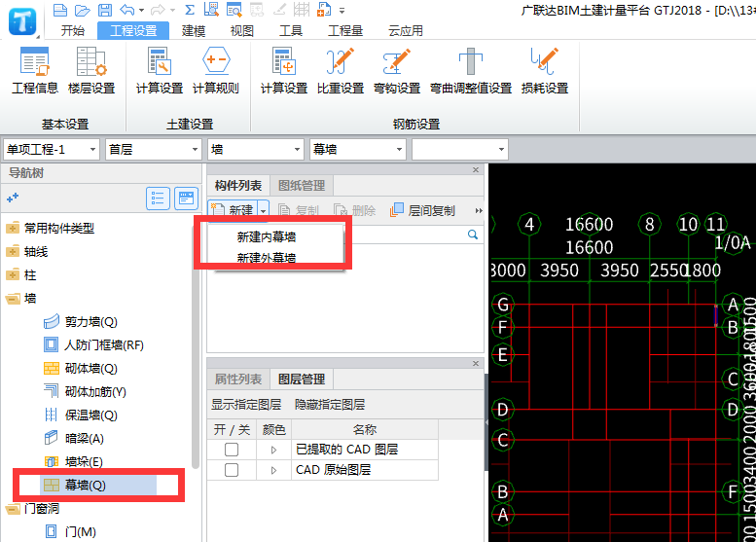This screenshot has width=756, height=542.
Task: Click the Save disk icon
Action: [105, 9]
